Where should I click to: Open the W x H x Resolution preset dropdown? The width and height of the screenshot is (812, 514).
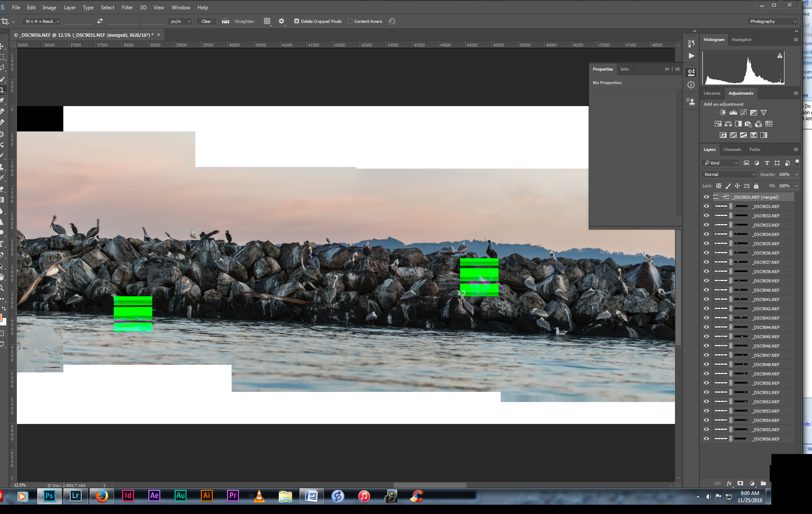(42, 21)
